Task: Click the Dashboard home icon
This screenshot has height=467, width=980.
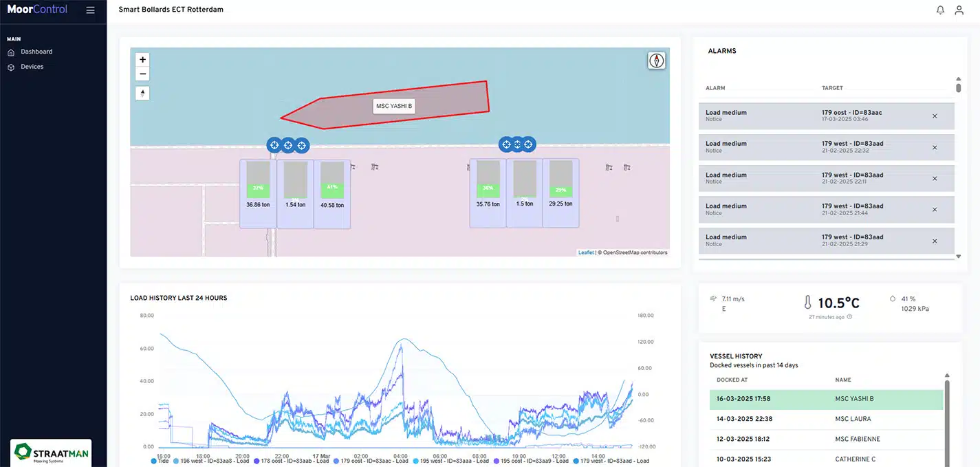Action: [11, 52]
